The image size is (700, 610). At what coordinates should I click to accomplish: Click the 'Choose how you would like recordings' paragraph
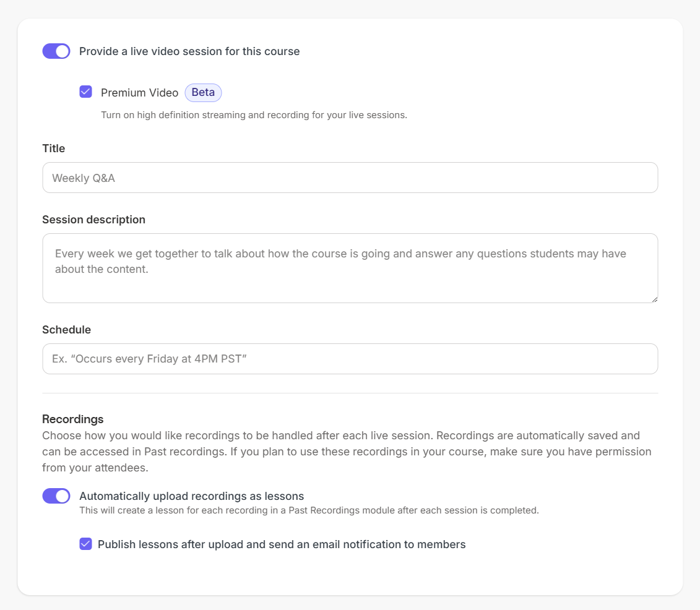click(x=347, y=452)
